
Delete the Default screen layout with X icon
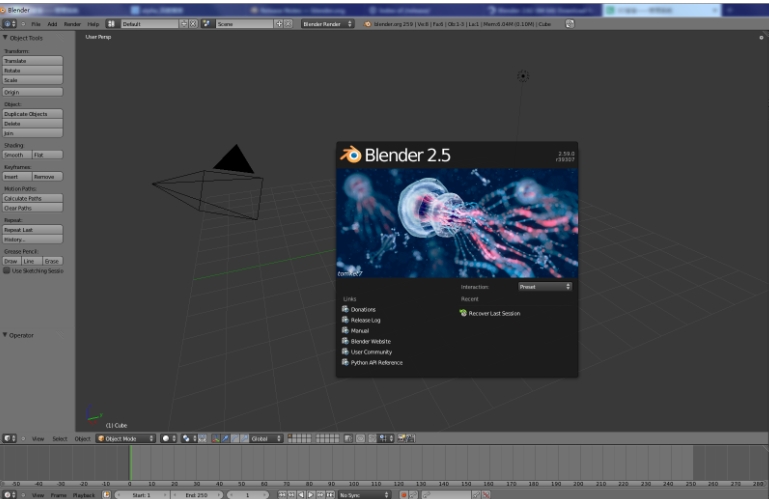point(193,24)
